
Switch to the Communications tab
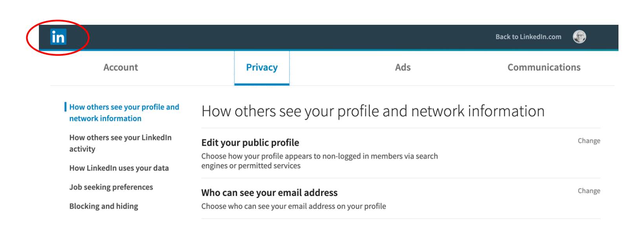click(544, 67)
